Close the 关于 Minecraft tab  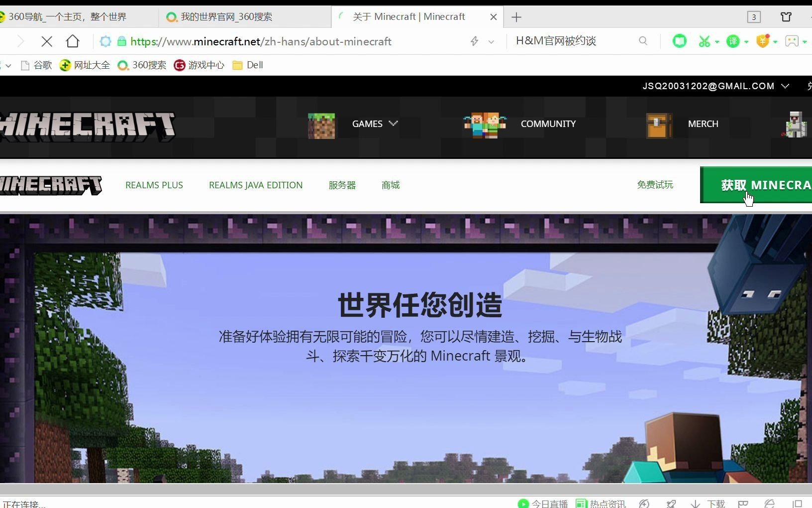(494, 17)
